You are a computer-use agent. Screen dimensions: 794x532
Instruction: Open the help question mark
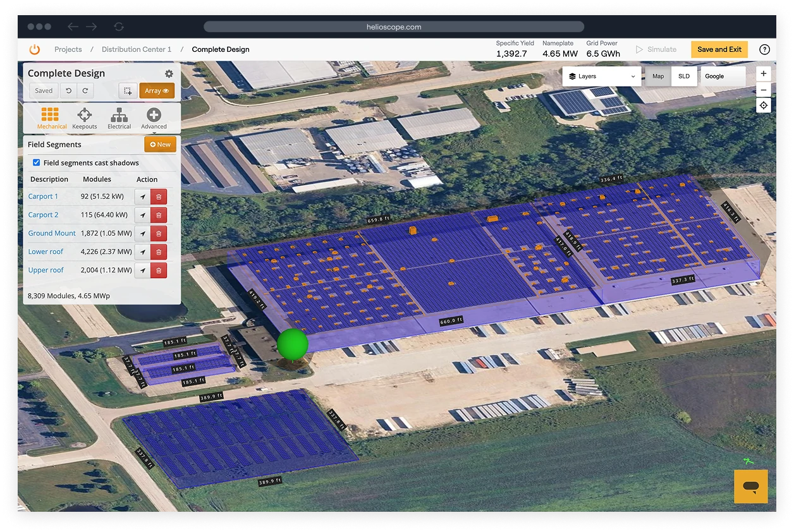763,49
